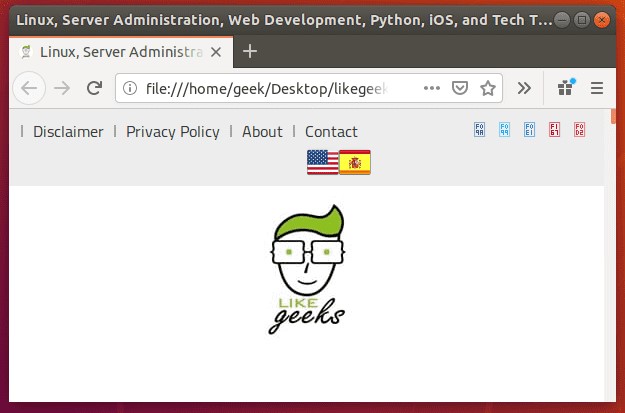This screenshot has height=413, width=625.
Task: Click the F099 glyph social icon
Action: (x=505, y=130)
